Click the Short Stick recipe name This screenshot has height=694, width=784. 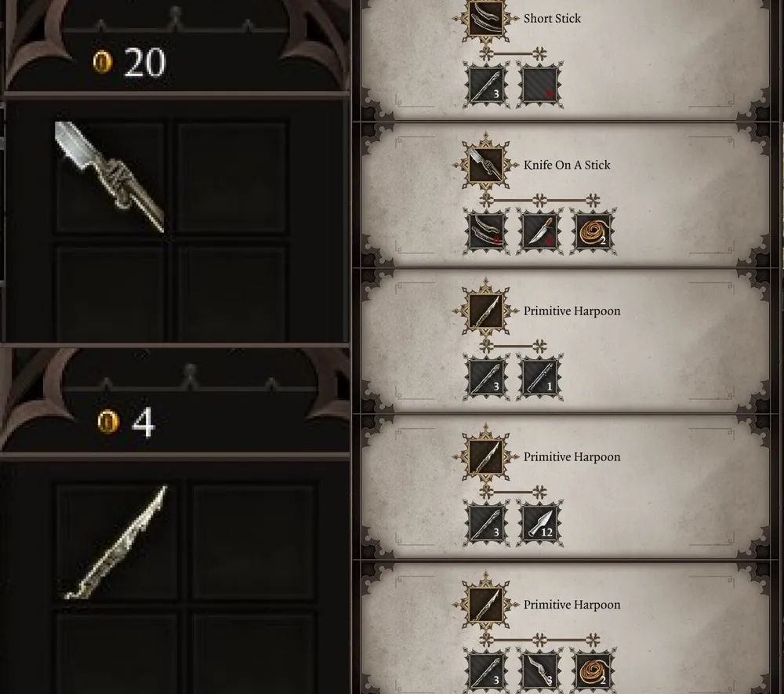tap(552, 19)
